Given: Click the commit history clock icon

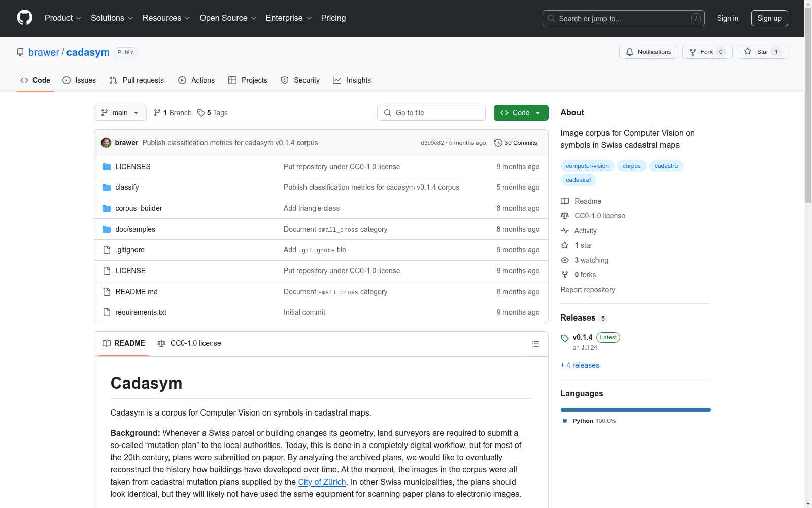Looking at the screenshot, I should [498, 143].
